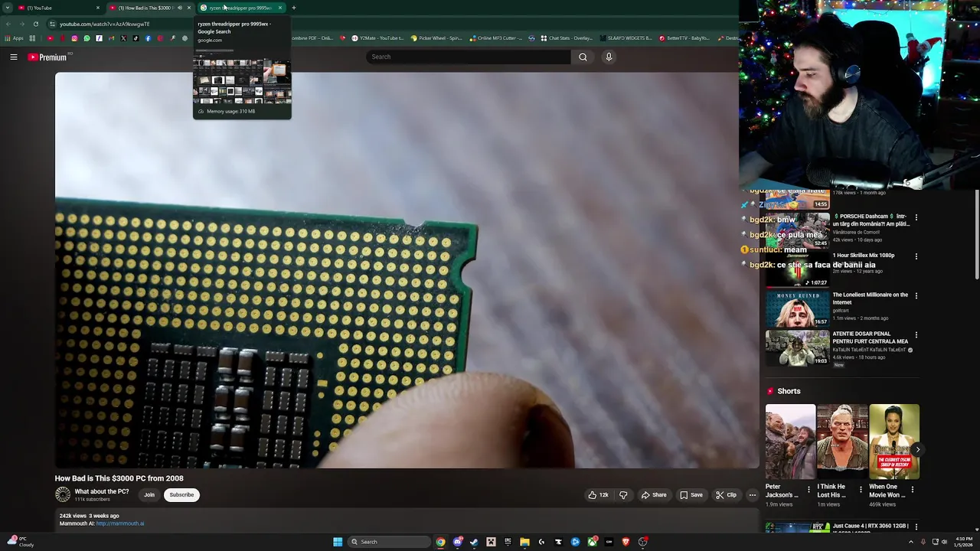Open the Chat Stats Overlay bookmark
The width and height of the screenshot is (980, 551).
coord(567,38)
